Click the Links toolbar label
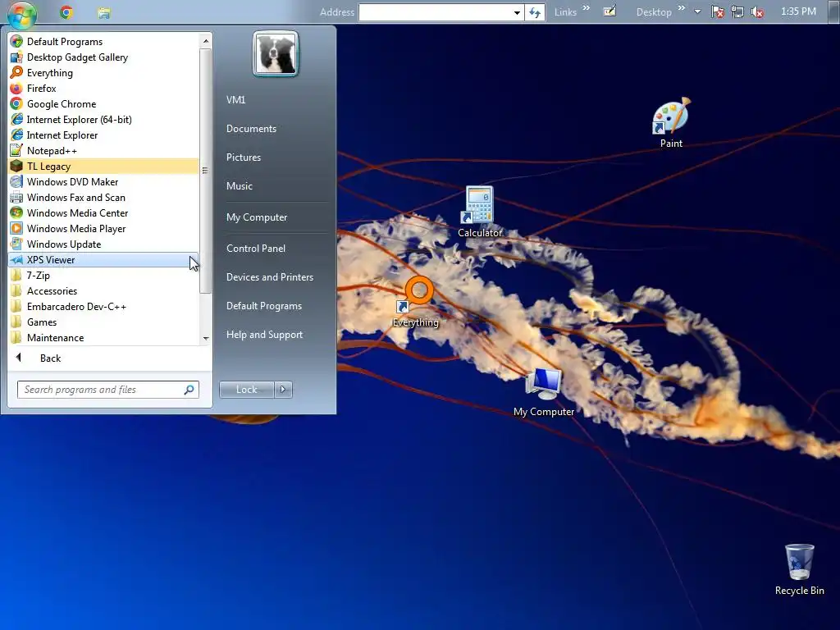 tap(565, 12)
